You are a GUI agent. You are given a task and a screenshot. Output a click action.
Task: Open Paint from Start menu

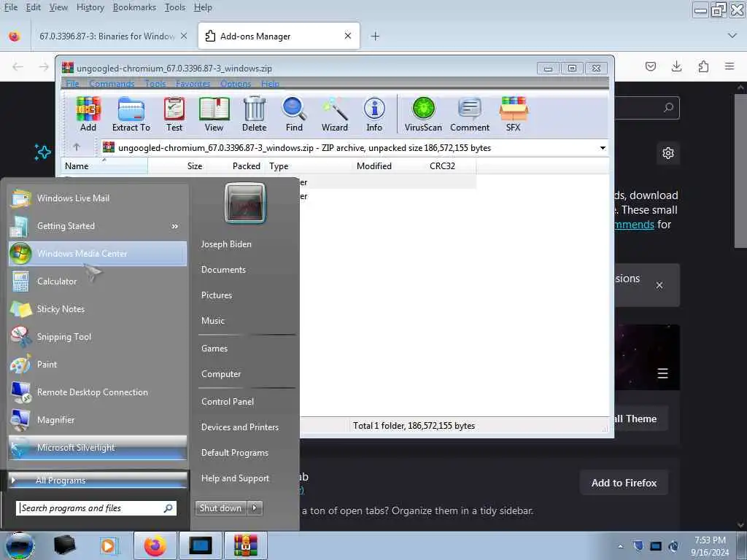[x=97, y=365]
